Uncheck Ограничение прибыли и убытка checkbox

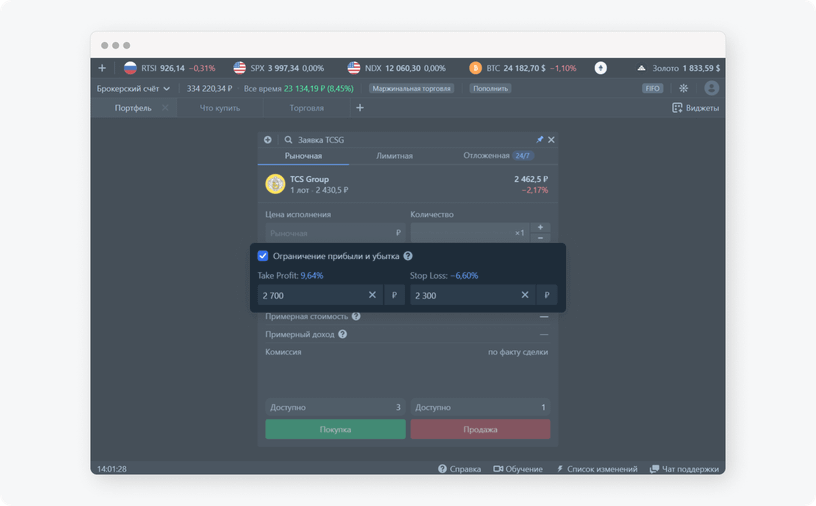click(x=263, y=256)
